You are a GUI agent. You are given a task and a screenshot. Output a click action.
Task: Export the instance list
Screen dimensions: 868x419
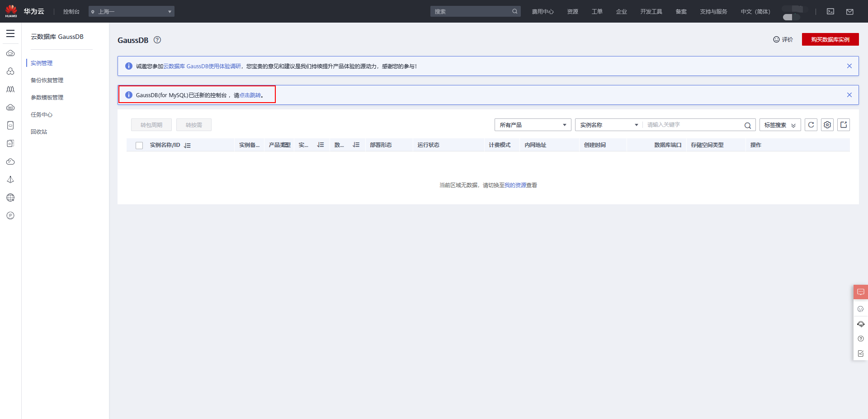[844, 125]
